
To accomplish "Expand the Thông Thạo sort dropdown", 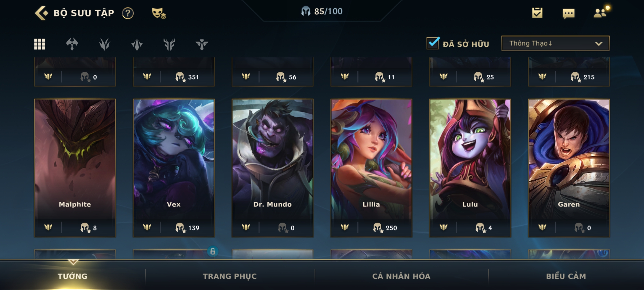I will click(555, 43).
